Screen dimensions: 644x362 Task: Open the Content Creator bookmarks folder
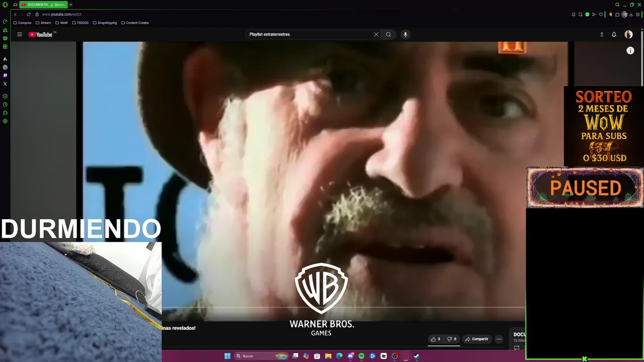point(135,23)
